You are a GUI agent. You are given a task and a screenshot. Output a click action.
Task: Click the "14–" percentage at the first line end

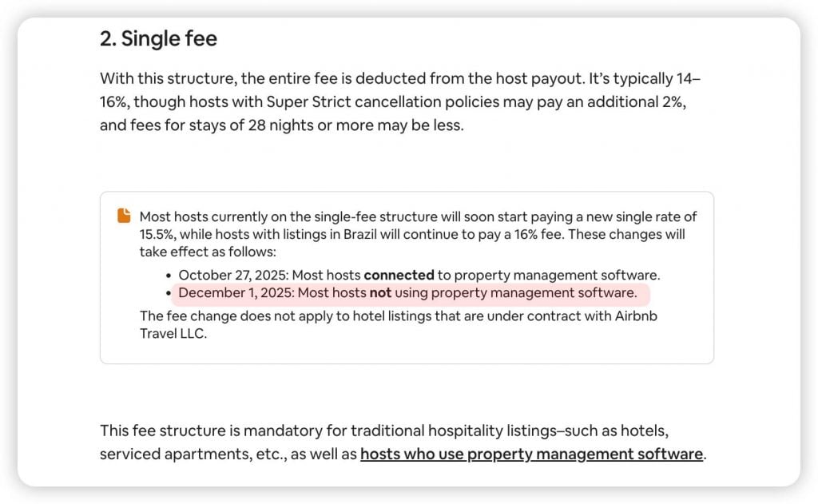[x=689, y=78]
